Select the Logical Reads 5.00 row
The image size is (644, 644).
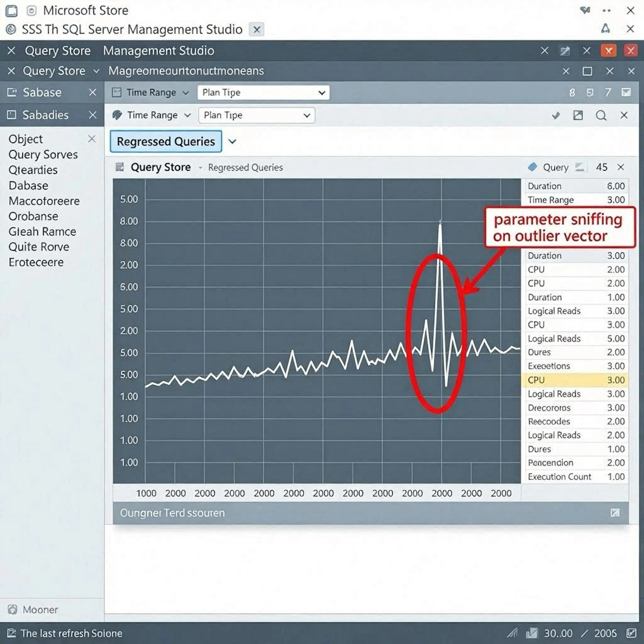[x=575, y=339]
